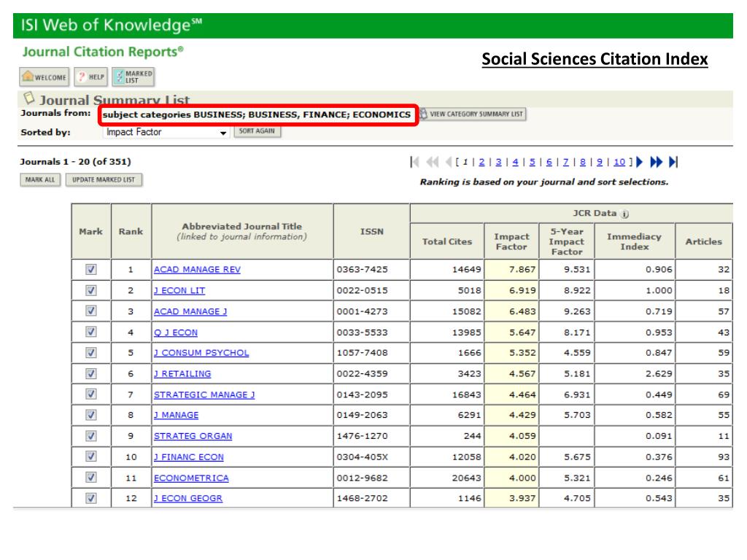Click View Category Summary List button
The width and height of the screenshot is (747, 560).
tap(473, 114)
